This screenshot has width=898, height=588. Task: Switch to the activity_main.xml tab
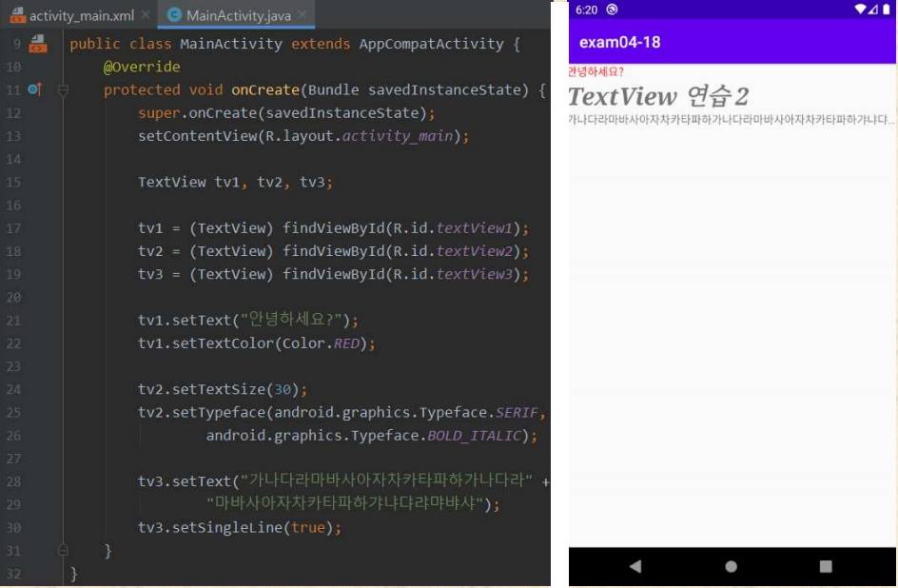tap(72, 15)
